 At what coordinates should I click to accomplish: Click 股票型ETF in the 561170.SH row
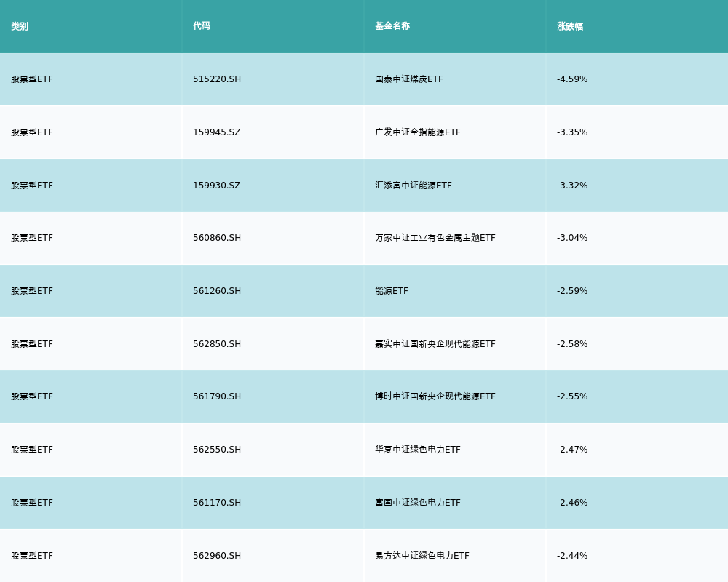(32, 503)
